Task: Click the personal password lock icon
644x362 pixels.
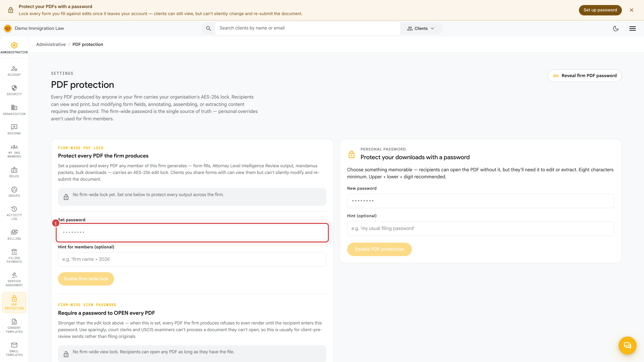Action: [x=351, y=154]
